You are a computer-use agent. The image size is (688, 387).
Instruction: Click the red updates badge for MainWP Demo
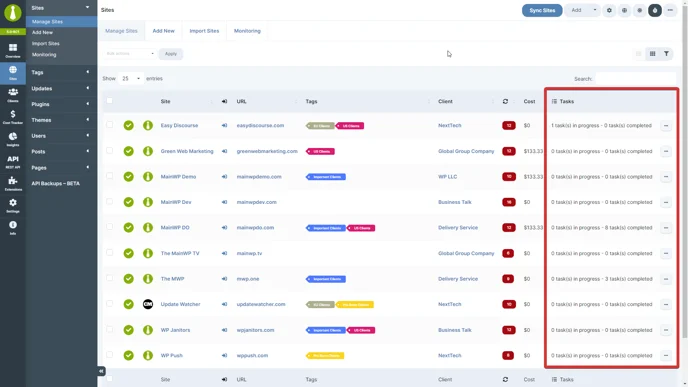(509, 176)
